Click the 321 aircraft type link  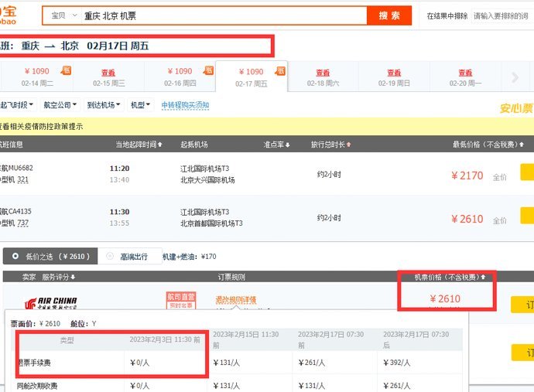point(22,179)
